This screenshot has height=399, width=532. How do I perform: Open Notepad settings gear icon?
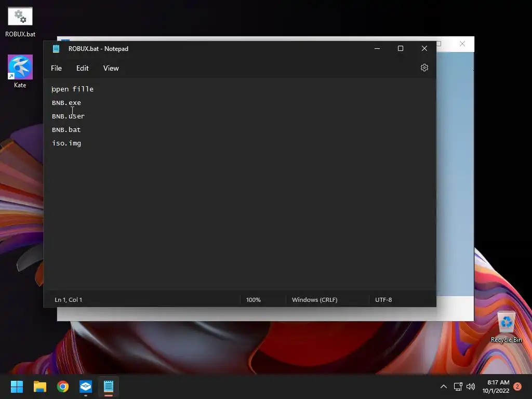click(x=424, y=68)
